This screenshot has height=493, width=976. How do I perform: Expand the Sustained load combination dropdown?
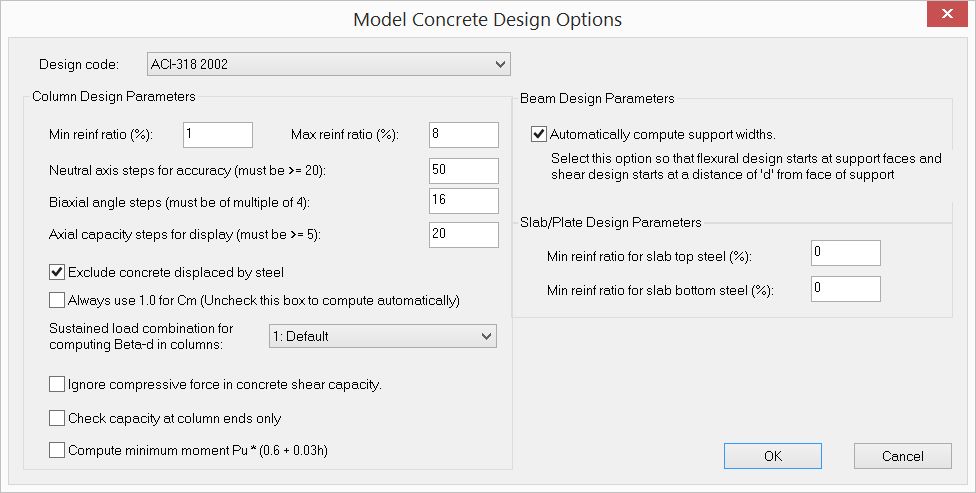coord(383,336)
